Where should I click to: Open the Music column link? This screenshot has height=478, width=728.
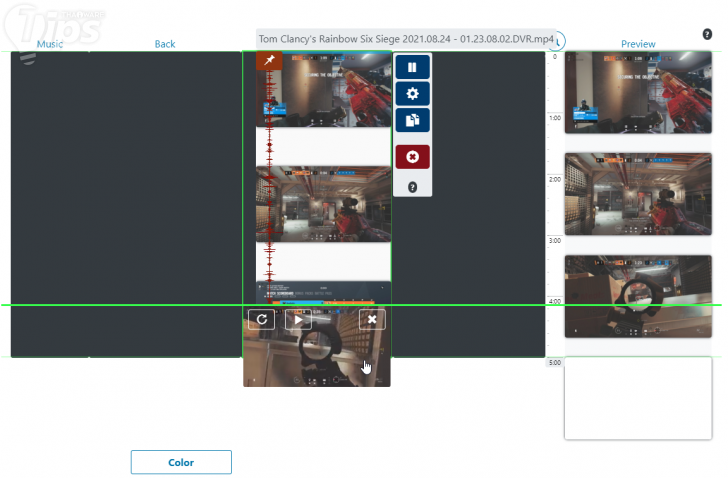coord(50,44)
